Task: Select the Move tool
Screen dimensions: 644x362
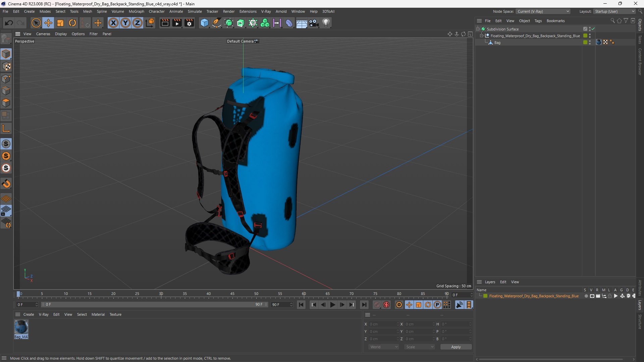Action: 48,23
